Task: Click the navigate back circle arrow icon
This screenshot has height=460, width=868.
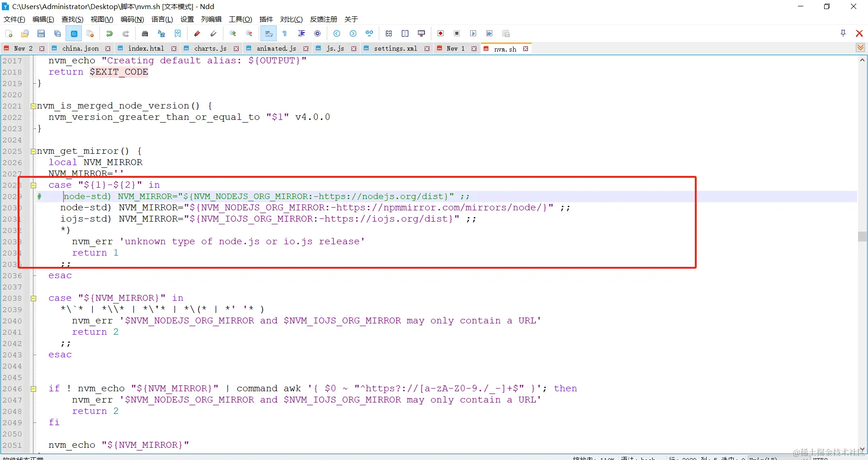Action: click(x=337, y=33)
